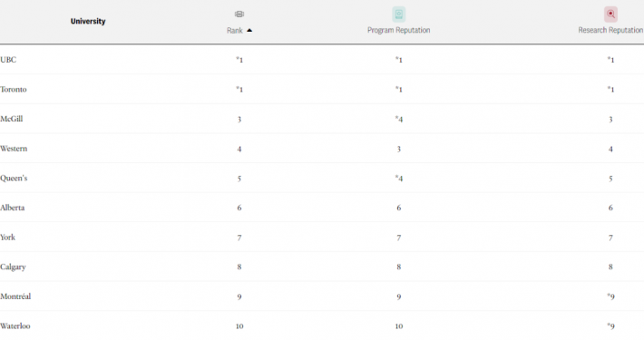Select the Waterloo university entry
644x340 pixels.
(x=15, y=326)
